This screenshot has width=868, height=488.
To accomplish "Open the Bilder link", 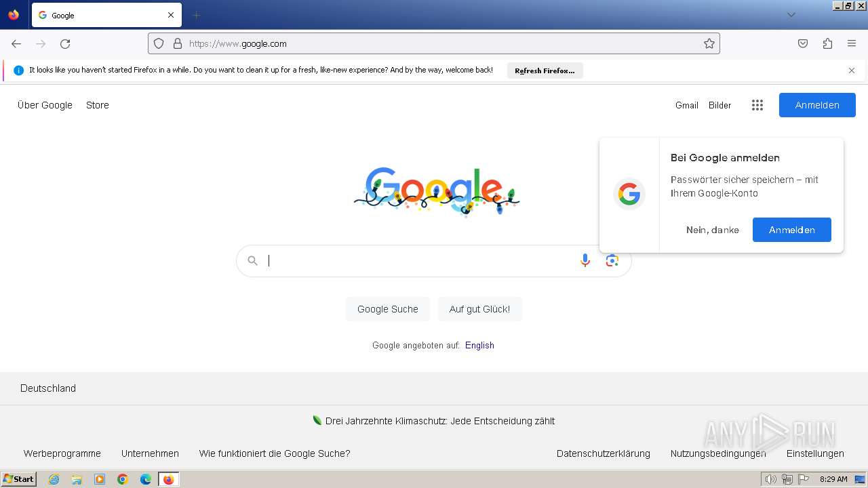I will point(720,105).
